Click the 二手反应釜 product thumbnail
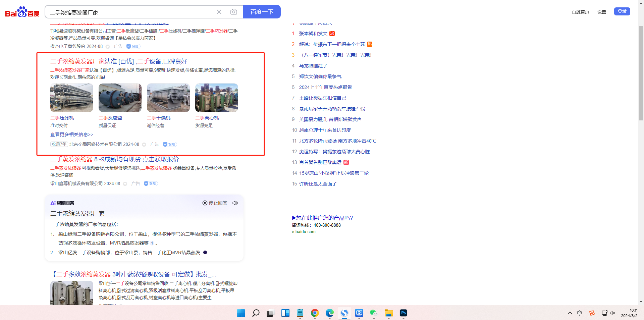Viewport: 644px width, 320px height. [120, 98]
